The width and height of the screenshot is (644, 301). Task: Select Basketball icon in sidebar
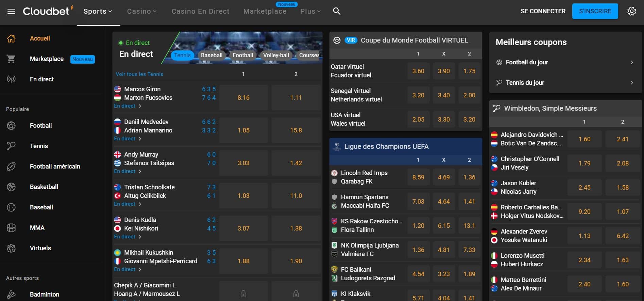pos(11,187)
